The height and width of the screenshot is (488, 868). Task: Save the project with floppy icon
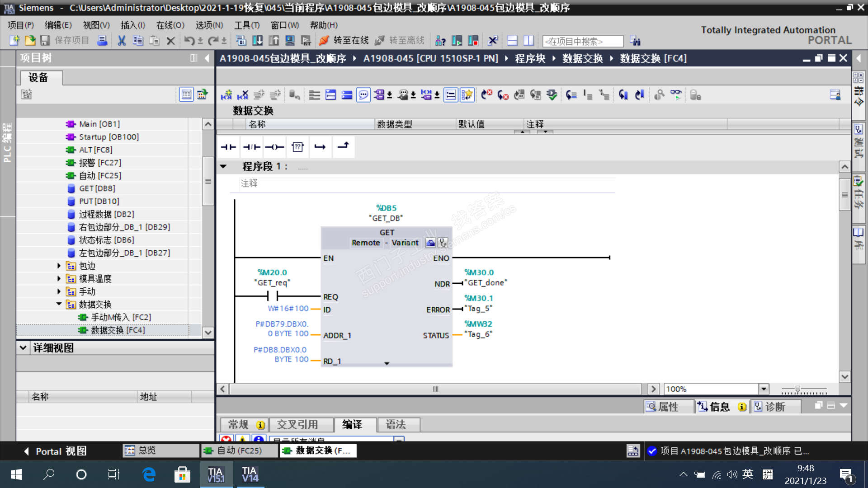click(x=45, y=41)
